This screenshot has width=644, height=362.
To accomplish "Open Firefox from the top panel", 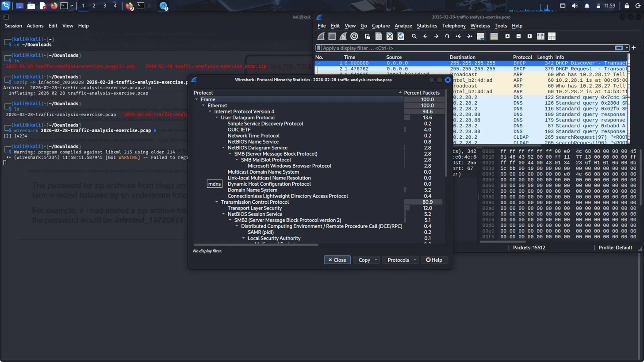I will click(x=54, y=6).
